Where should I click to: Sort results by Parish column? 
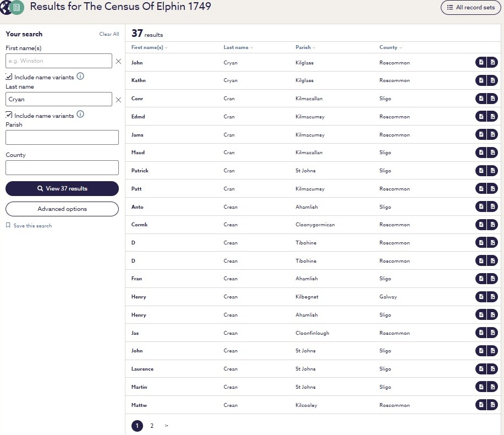pyautogui.click(x=305, y=47)
